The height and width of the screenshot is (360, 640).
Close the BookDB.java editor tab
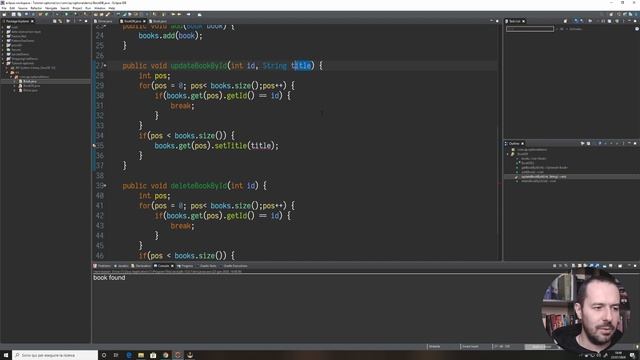pos(144,21)
